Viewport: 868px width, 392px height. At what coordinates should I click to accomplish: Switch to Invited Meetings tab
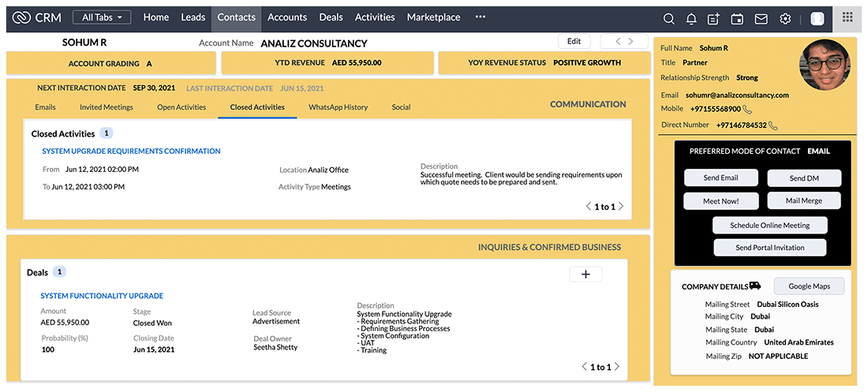[107, 107]
